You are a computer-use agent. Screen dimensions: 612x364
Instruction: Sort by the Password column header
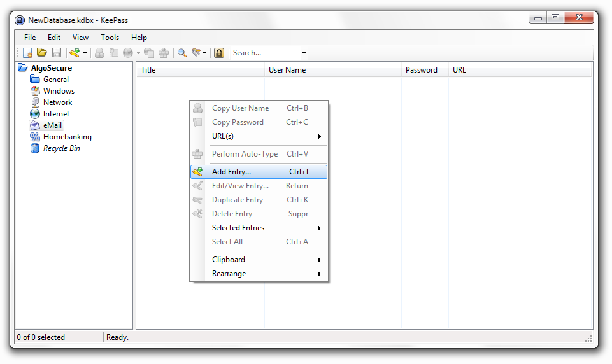425,70
